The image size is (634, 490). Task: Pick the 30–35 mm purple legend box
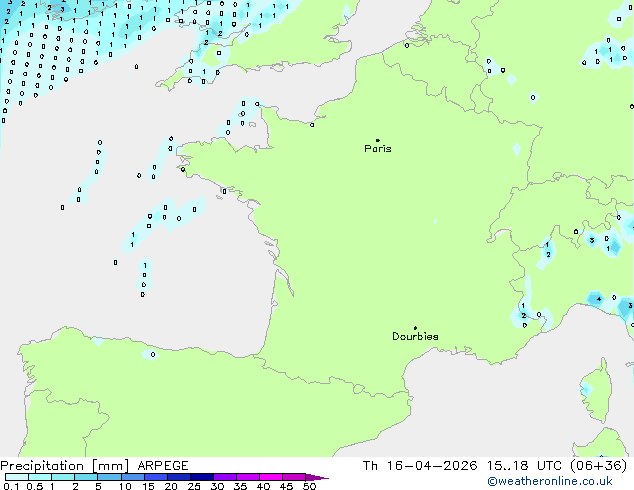[225, 477]
